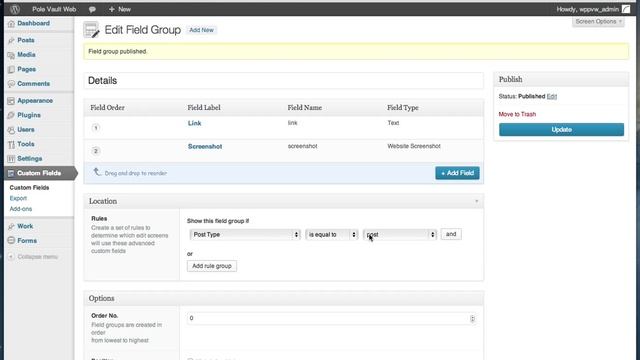The height and width of the screenshot is (360, 640).
Task: Click the Edit Field Group page icon
Action: 91,30
